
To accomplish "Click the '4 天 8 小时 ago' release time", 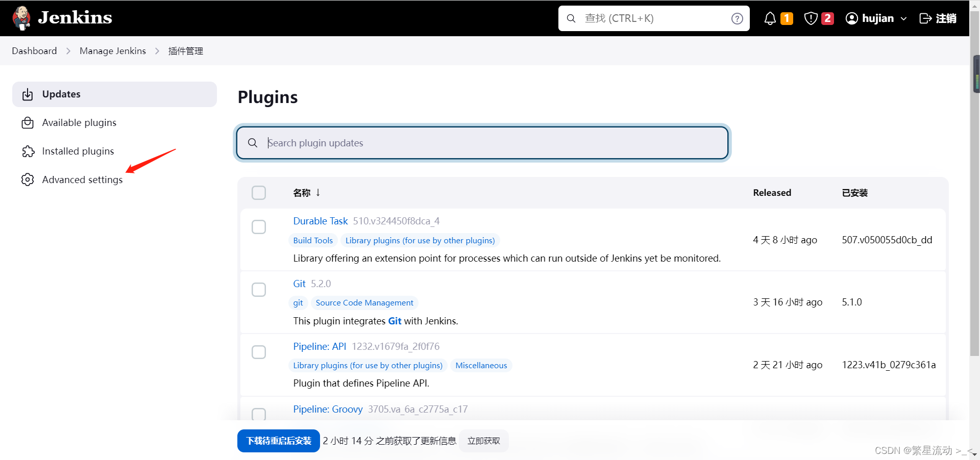I will click(785, 240).
